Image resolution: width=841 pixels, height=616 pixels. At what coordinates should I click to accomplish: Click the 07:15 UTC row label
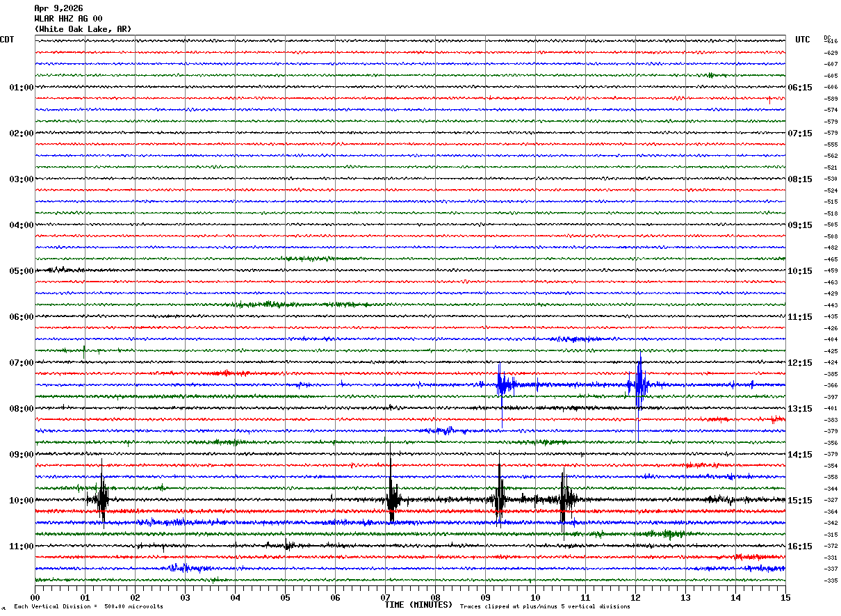(800, 133)
